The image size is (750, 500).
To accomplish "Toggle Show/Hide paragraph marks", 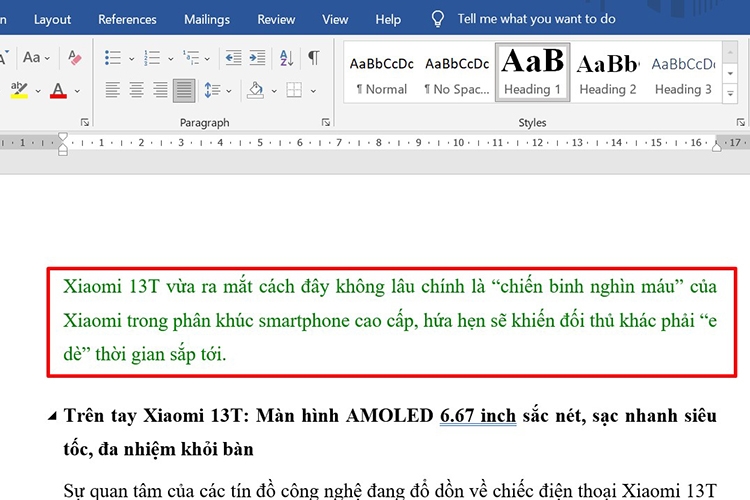I will [314, 58].
